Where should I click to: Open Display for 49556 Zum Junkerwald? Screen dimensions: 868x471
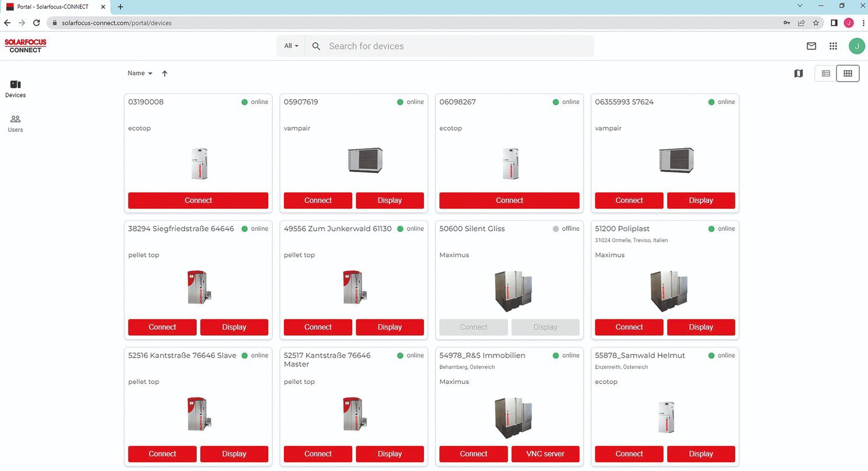click(390, 327)
